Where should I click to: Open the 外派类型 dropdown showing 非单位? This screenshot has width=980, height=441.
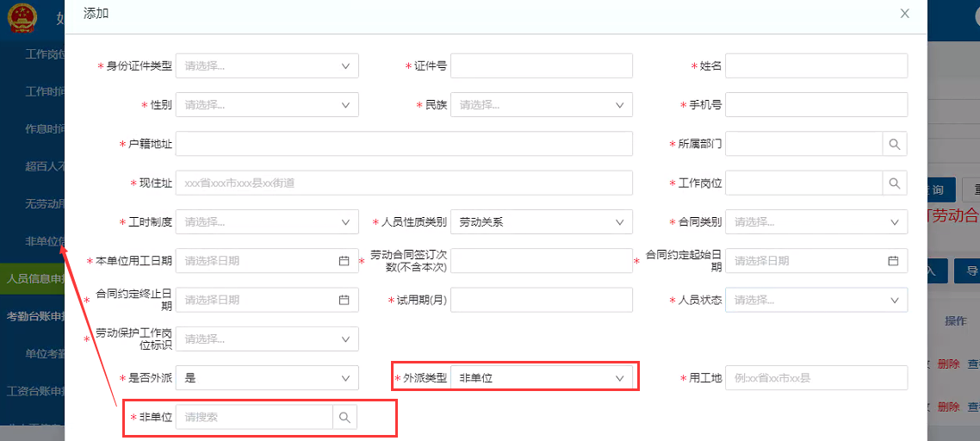point(542,378)
